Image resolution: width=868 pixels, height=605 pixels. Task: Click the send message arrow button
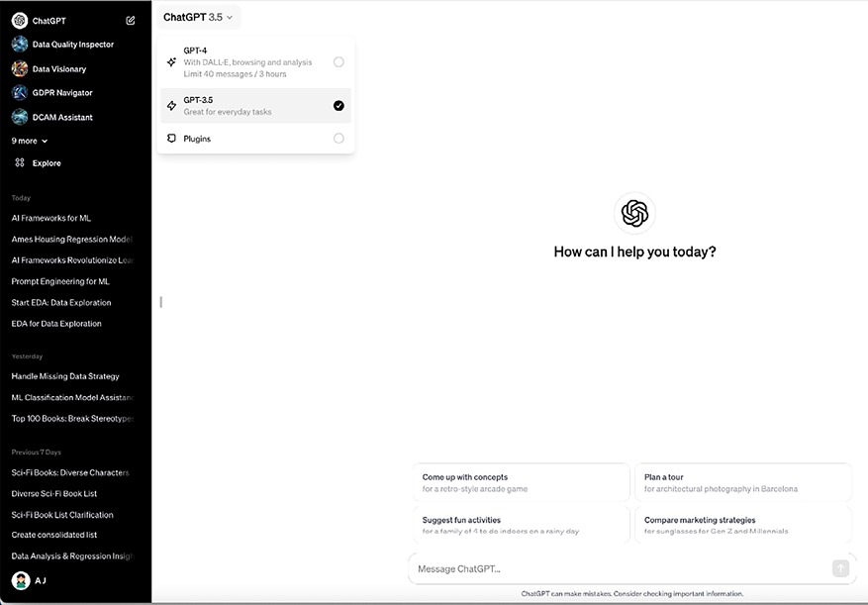(840, 568)
